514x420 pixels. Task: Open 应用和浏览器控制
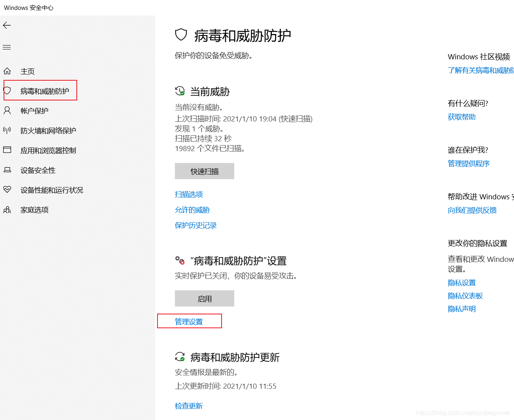click(x=48, y=150)
